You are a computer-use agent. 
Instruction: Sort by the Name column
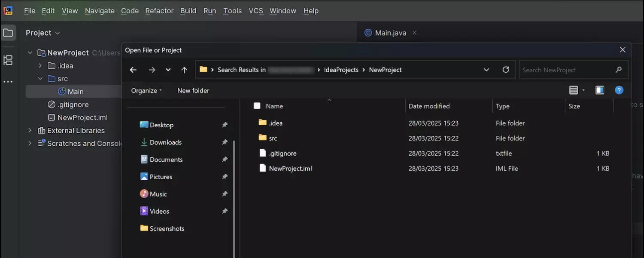[x=274, y=106]
